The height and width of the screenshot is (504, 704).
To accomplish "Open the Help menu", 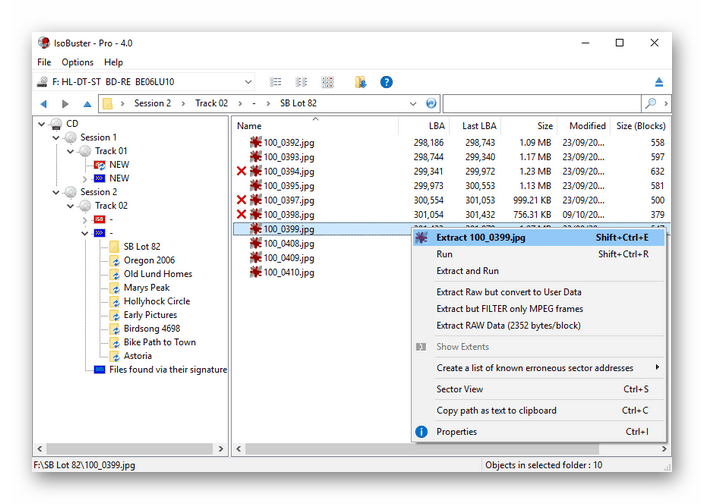I will coord(114,62).
